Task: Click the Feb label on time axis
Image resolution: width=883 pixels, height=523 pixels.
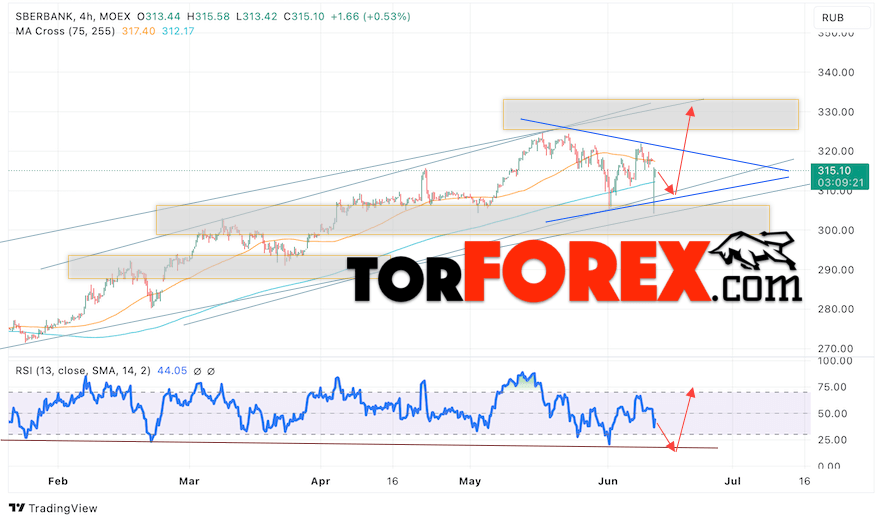Action: 57,481
